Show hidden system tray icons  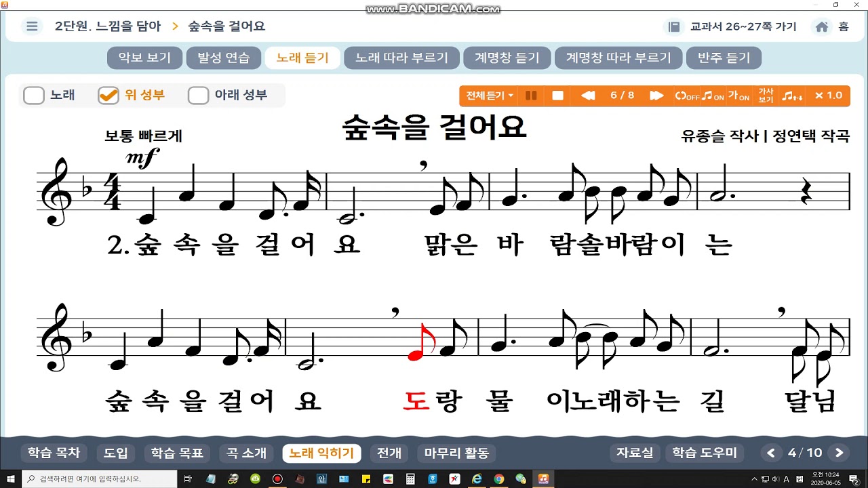tap(754, 479)
